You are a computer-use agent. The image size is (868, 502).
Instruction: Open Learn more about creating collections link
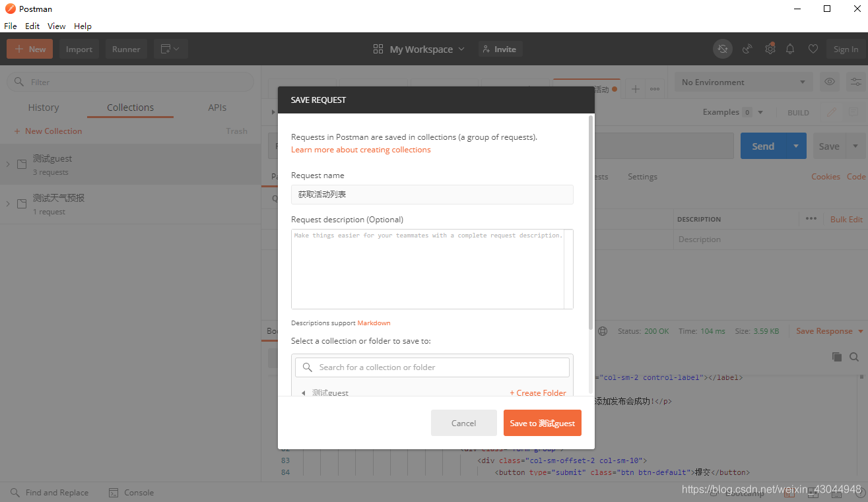pos(360,150)
